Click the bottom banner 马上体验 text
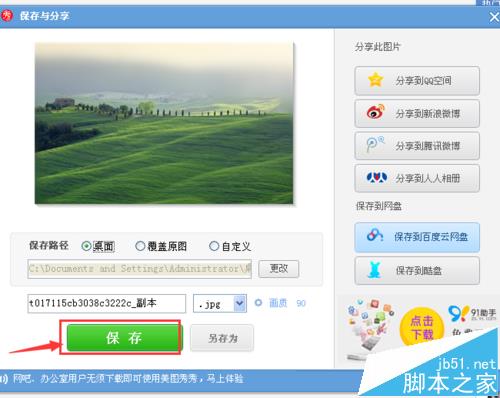 pos(225,379)
